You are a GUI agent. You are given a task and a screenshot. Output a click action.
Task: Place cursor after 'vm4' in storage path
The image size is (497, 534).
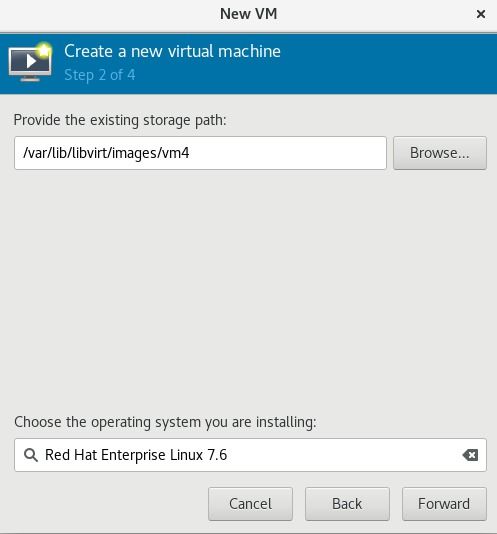(190, 153)
